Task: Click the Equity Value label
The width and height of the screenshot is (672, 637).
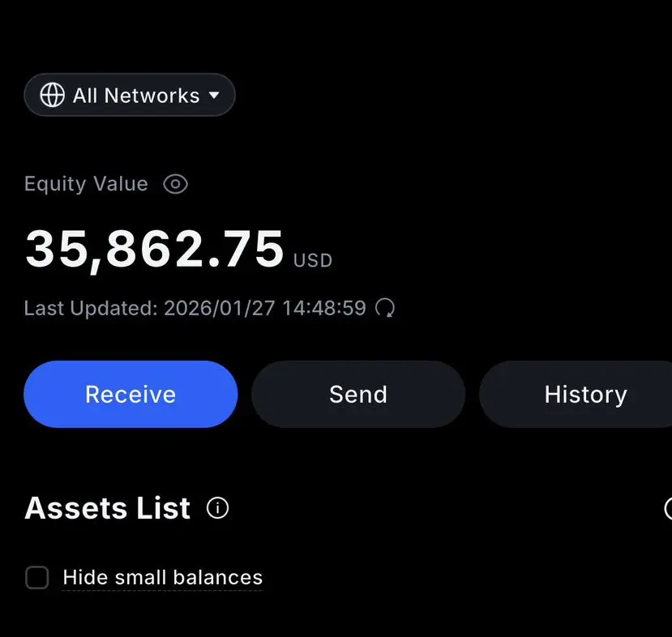Action: coord(86,184)
